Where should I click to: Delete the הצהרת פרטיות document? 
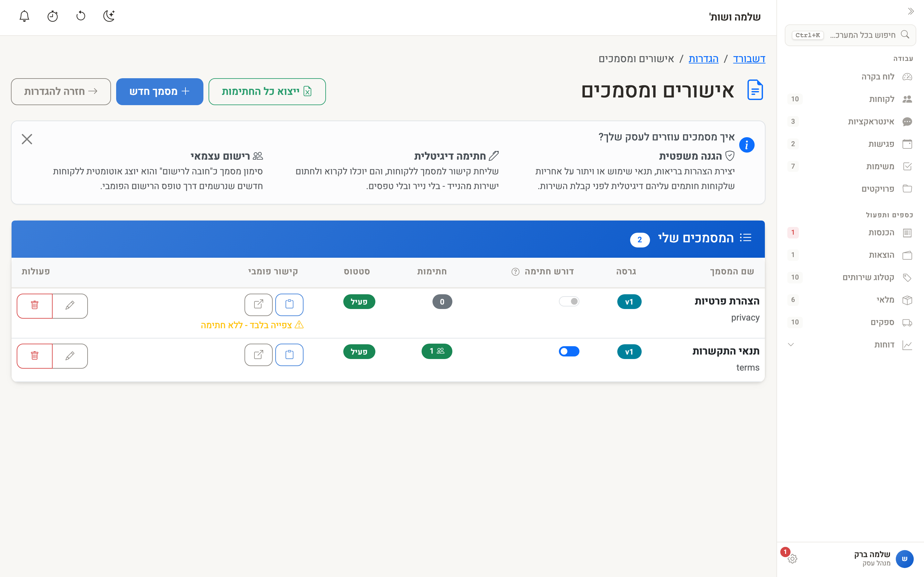pos(35,306)
